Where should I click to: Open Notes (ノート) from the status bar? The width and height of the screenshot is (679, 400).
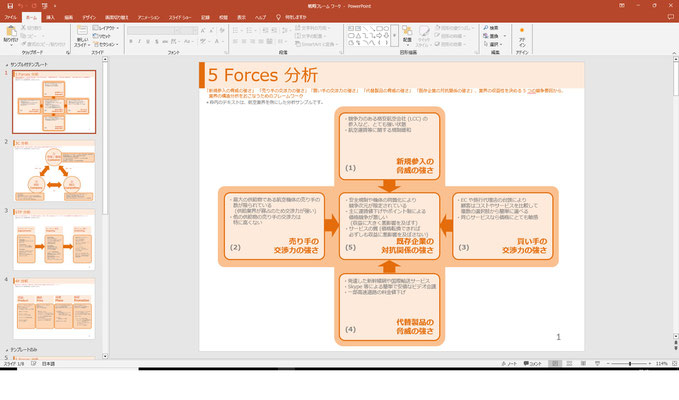click(511, 363)
